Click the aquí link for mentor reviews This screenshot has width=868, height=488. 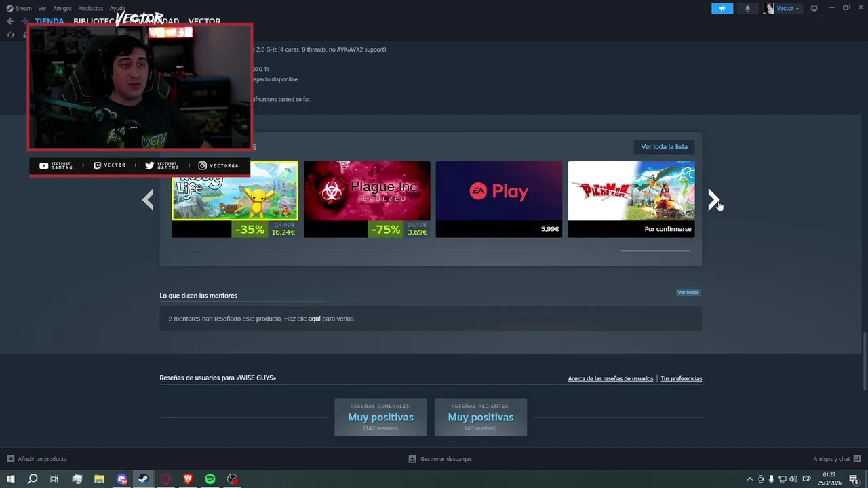(314, 319)
